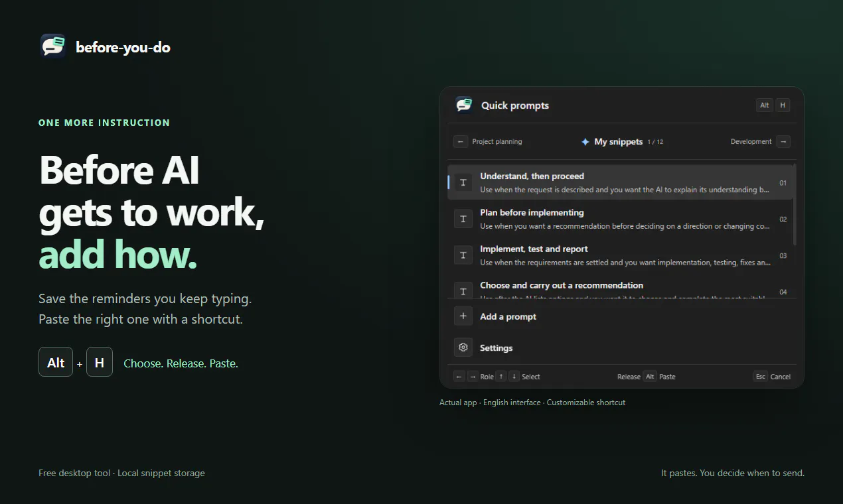Click the sparkle icon beside My snippets

585,142
